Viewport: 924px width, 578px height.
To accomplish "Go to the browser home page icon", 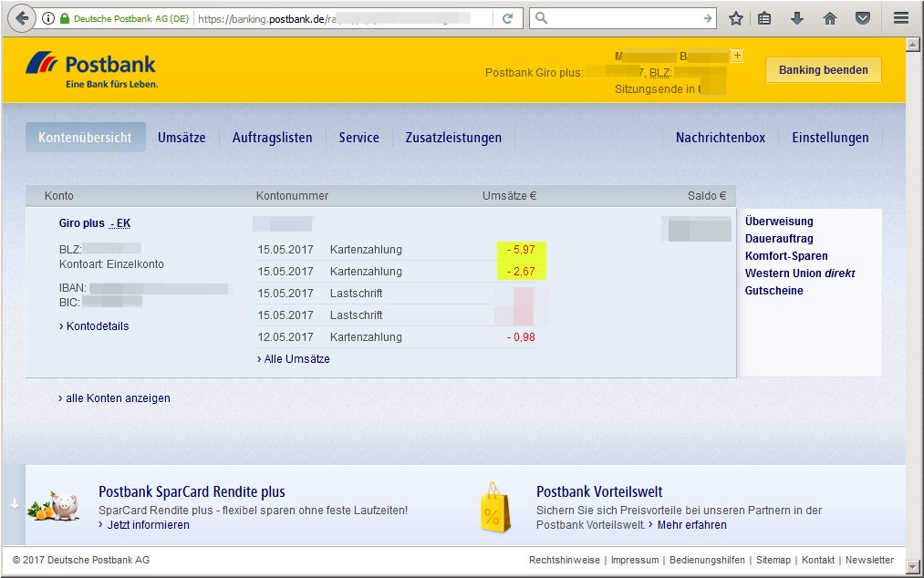I will point(830,18).
